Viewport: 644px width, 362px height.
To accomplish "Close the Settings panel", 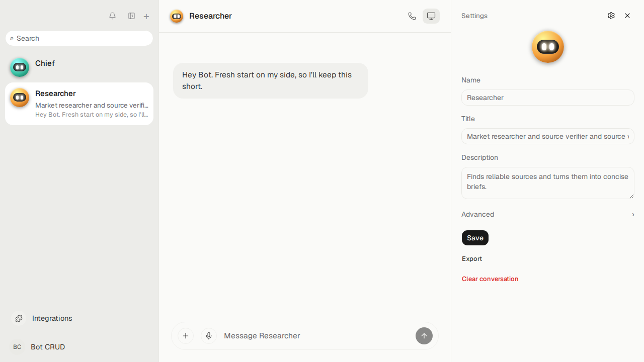I will [x=627, y=16].
